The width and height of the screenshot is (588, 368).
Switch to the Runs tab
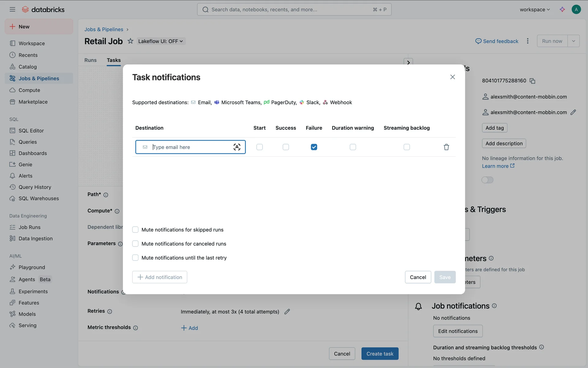pyautogui.click(x=90, y=60)
